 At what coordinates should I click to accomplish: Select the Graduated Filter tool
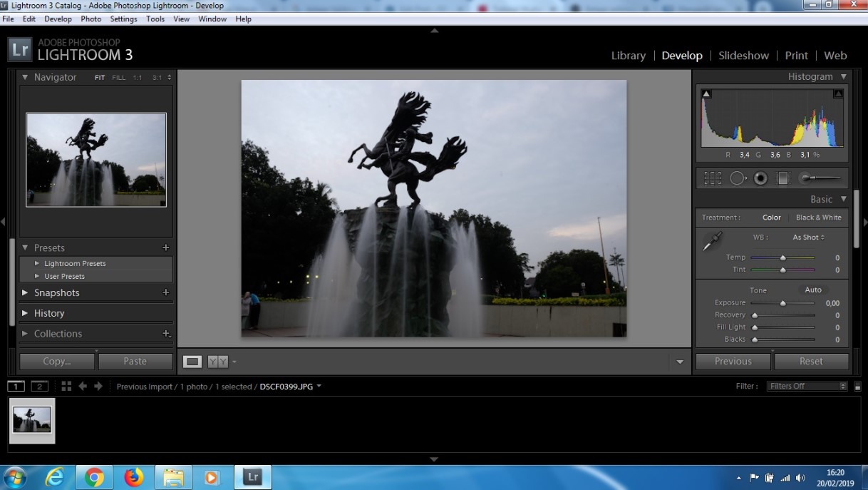point(782,178)
